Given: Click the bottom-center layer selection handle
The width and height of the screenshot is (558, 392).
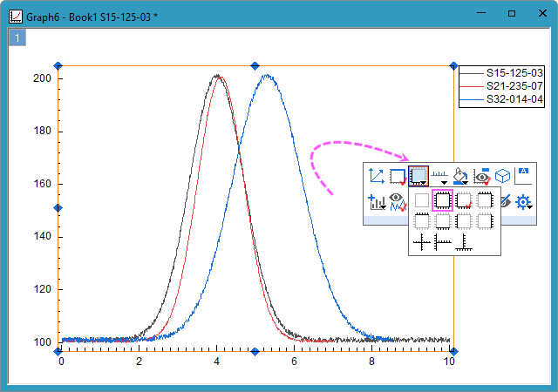Looking at the screenshot, I should [255, 352].
